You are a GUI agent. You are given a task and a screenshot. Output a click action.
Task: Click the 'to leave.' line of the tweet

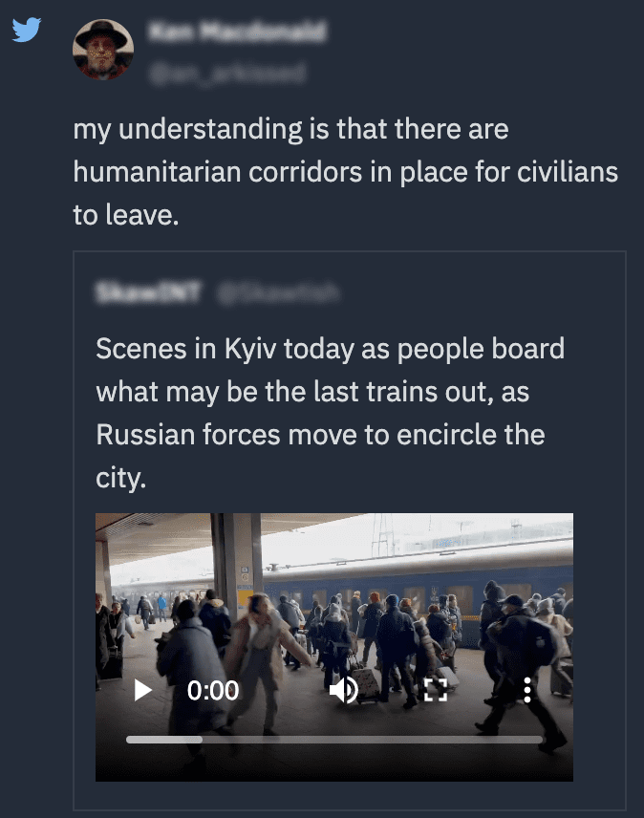pos(126,214)
